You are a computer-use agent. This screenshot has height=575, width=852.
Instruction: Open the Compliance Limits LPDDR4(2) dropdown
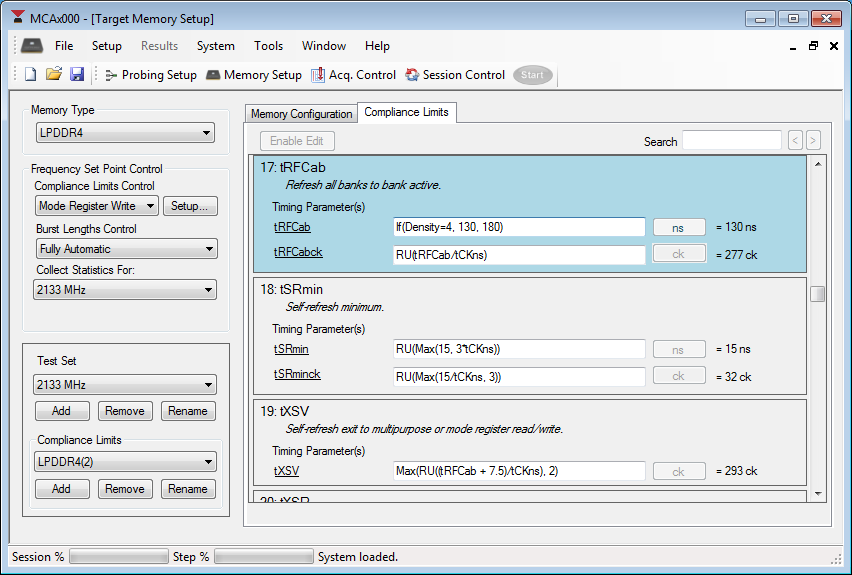pyautogui.click(x=125, y=462)
